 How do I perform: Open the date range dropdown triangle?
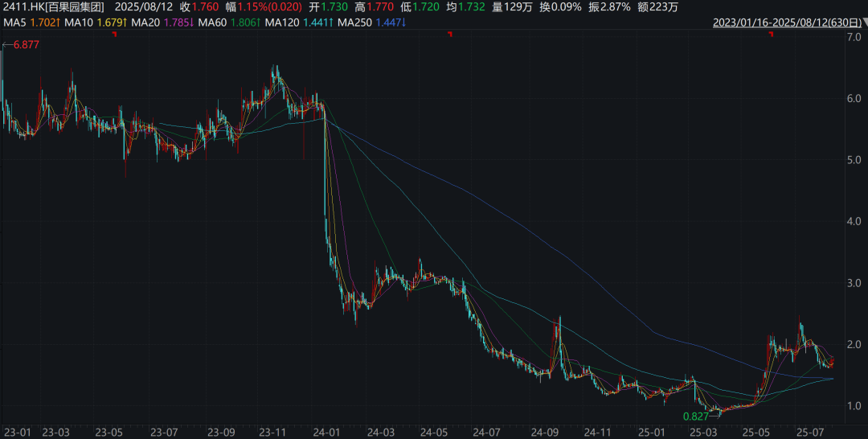coord(859,23)
